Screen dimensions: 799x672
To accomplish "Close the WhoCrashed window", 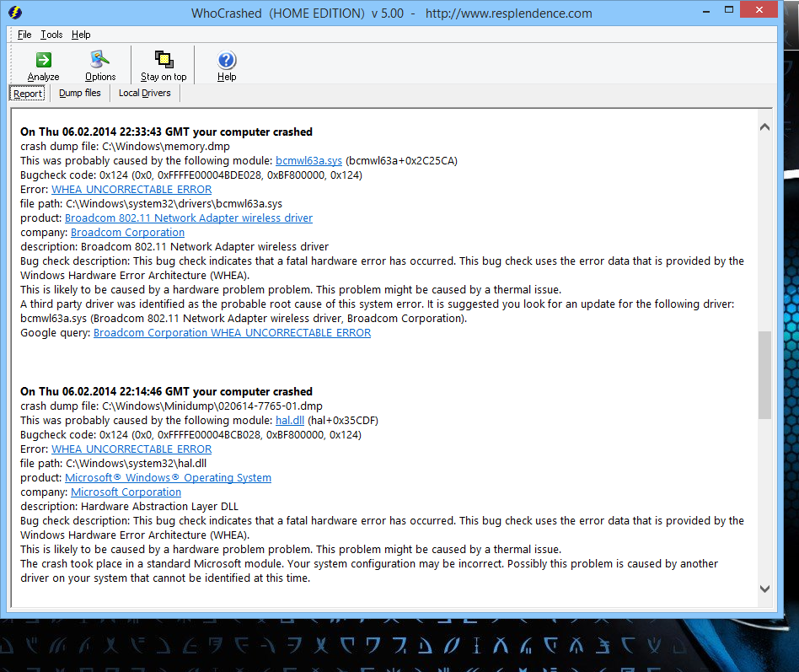I will (x=759, y=9).
